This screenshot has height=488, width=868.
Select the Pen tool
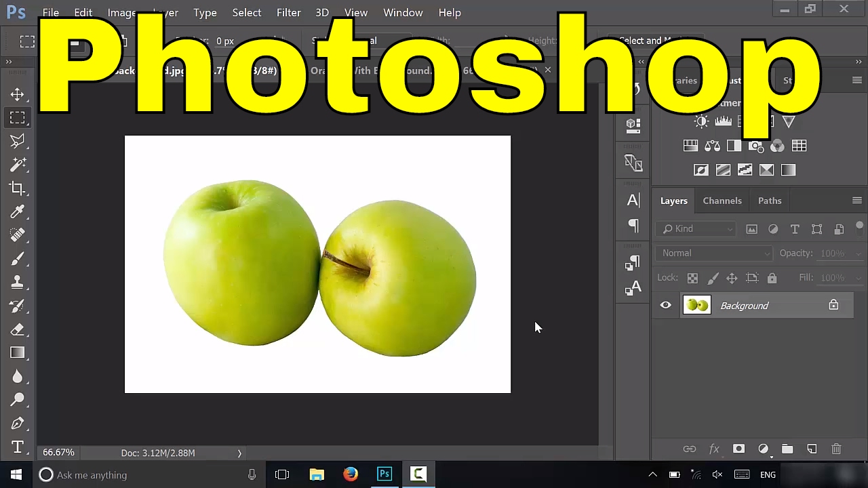click(18, 424)
